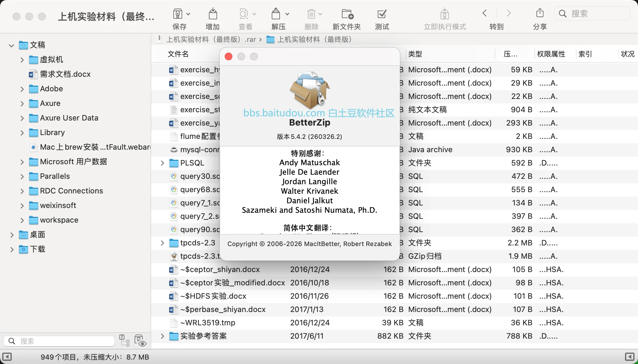Click the flume配置 document icon

(174, 136)
